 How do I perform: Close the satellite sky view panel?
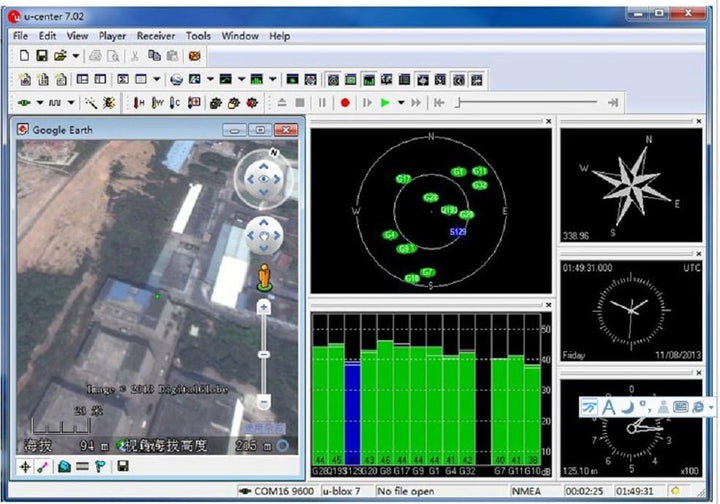pos(548,121)
